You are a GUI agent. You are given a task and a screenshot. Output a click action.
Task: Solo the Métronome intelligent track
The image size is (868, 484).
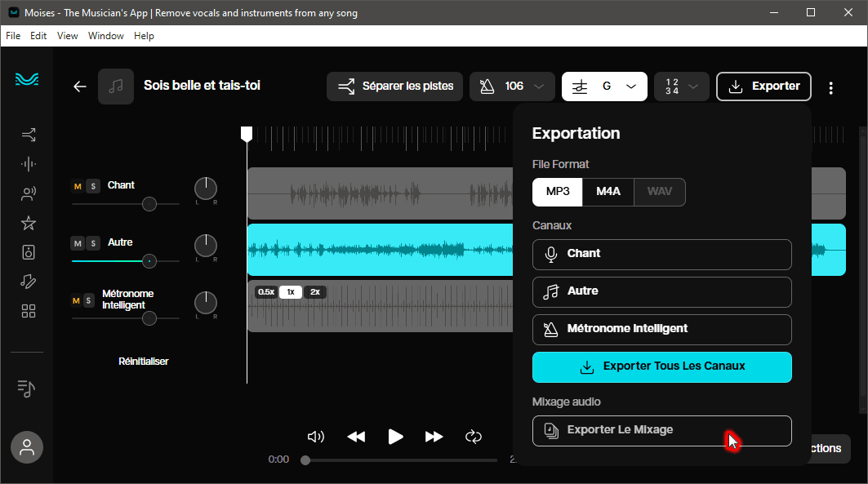click(88, 301)
